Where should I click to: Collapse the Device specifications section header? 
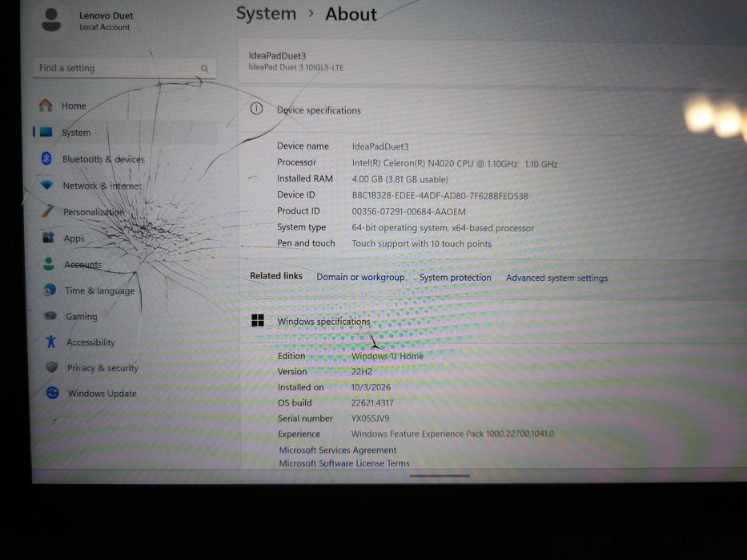[492, 110]
